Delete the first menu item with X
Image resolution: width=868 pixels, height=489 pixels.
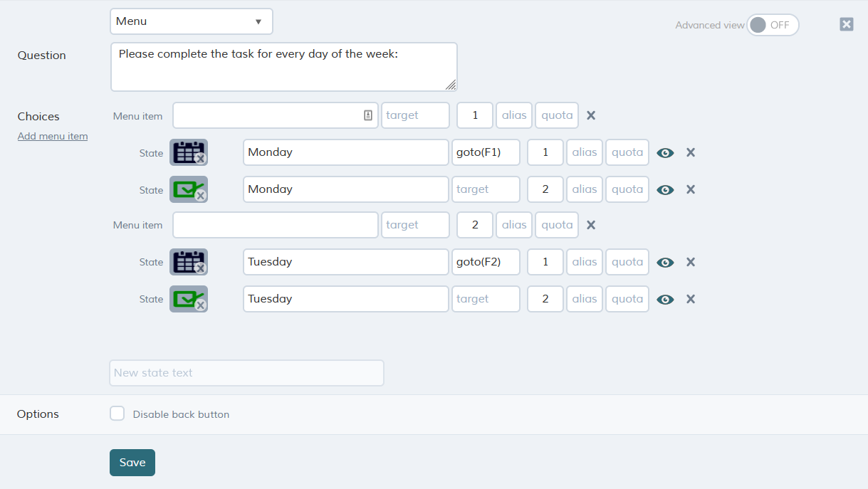click(591, 115)
